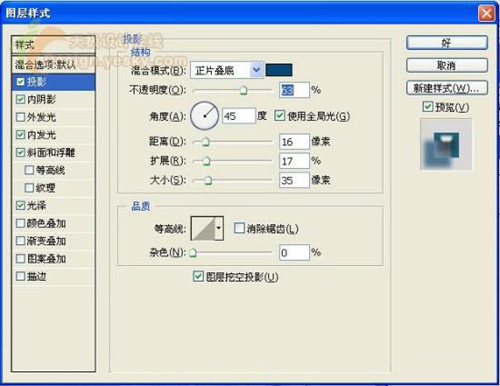Click the 新建样式 new style button
Image resolution: width=500 pixels, height=386 pixels.
coord(447,88)
